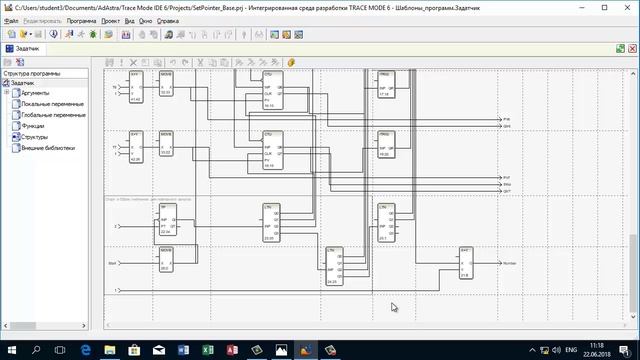Click the stacked layers toolbar icon
Viewport: 640px width, 360px height.
[109, 35]
